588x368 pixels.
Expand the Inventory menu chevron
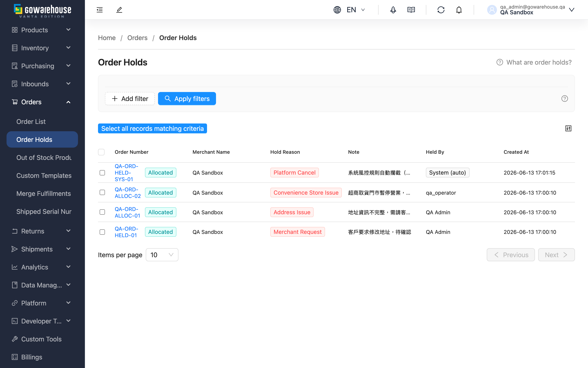[x=69, y=48]
